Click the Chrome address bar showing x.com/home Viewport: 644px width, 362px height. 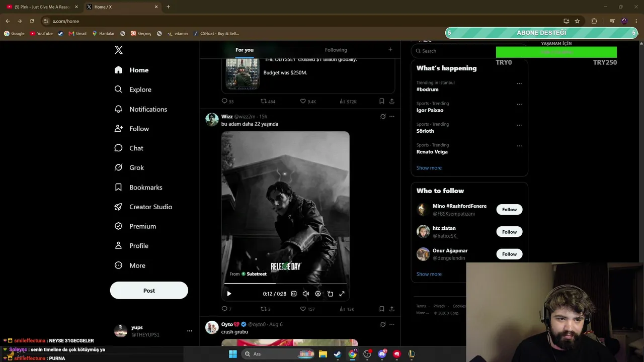click(302, 21)
